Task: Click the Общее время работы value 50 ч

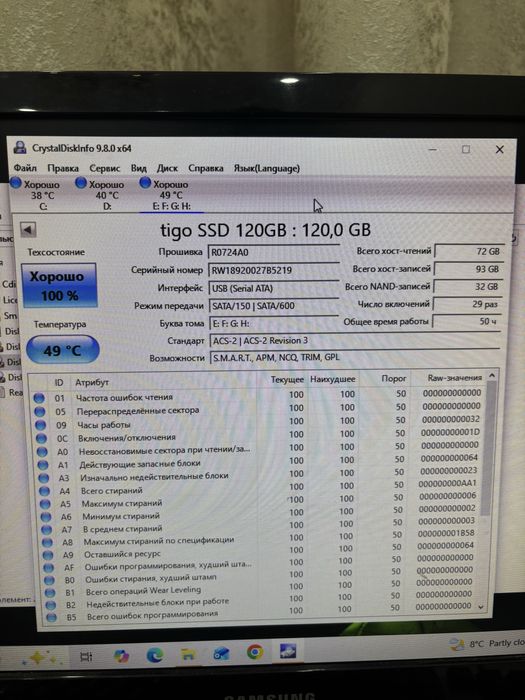Action: [x=467, y=321]
